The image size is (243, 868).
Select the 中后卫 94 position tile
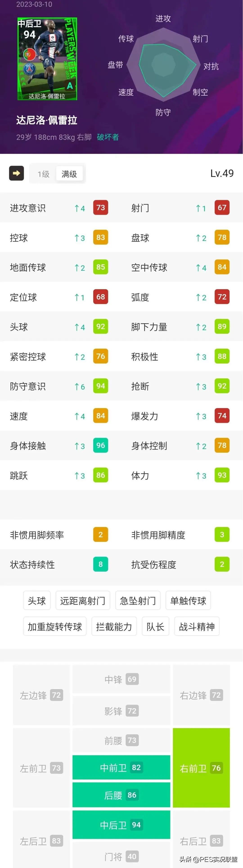click(121, 824)
